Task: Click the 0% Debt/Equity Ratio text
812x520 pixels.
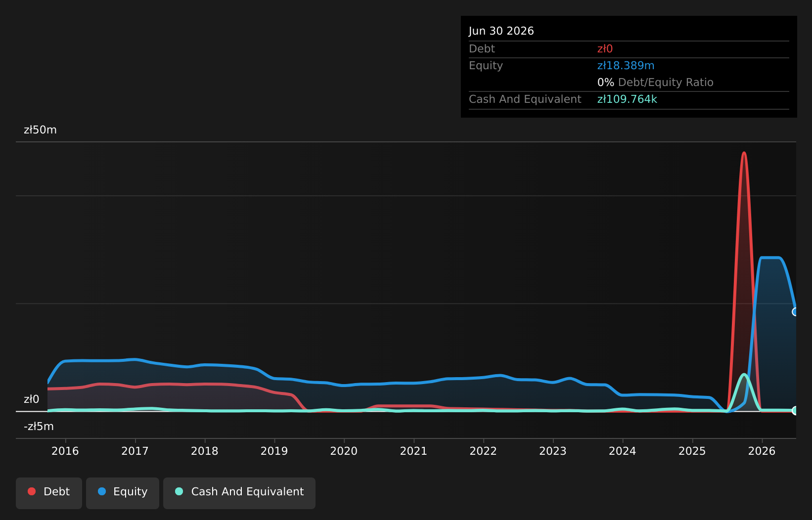Action: pyautogui.click(x=655, y=83)
